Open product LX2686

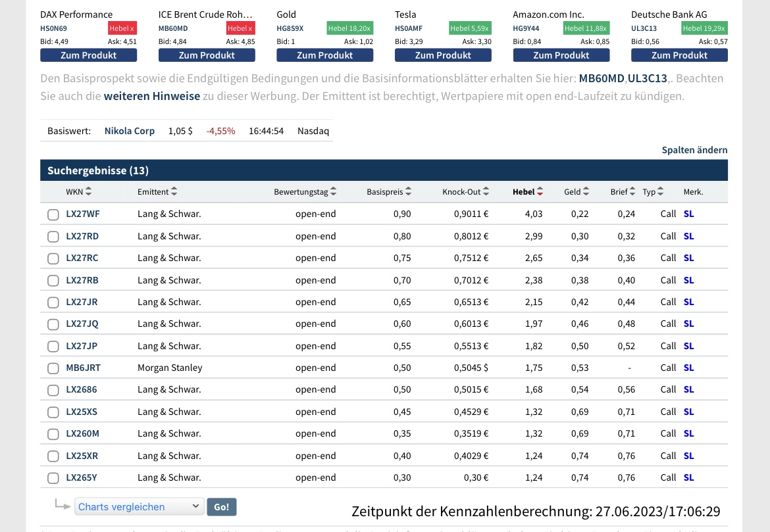[x=82, y=390]
